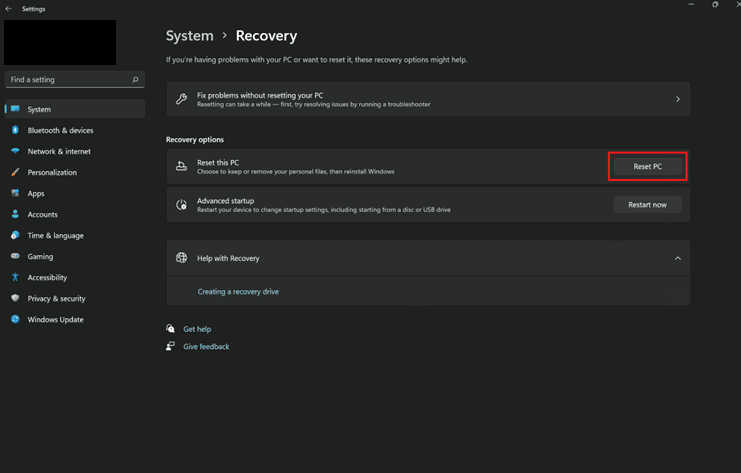The height and width of the screenshot is (473, 741).
Task: Restore down the Settings window
Action: click(715, 4)
